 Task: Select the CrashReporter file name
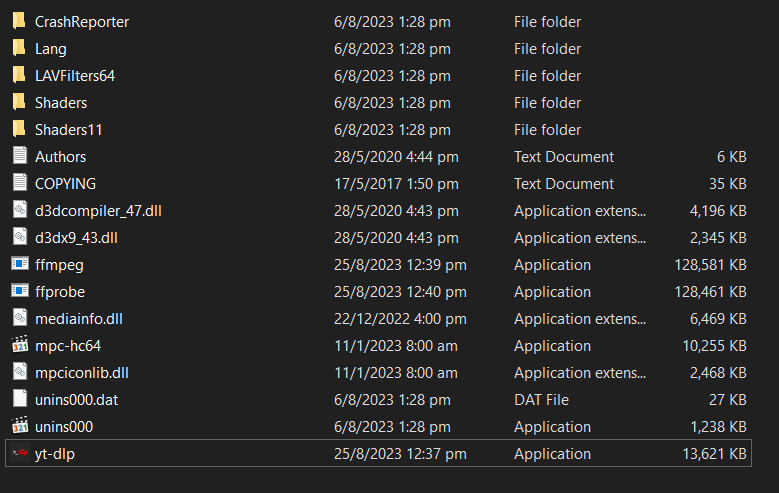click(x=82, y=22)
